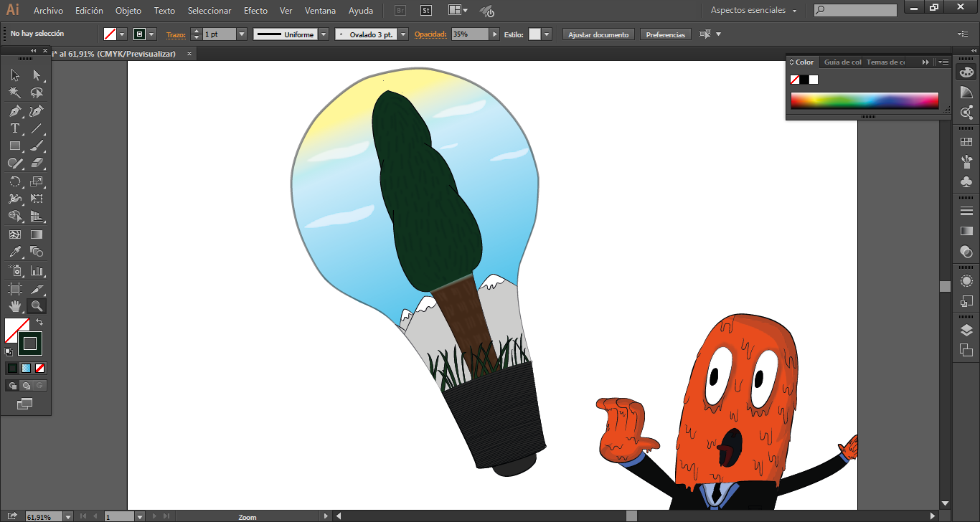
Task: Open the Swatches panel icon
Action: coord(966,142)
